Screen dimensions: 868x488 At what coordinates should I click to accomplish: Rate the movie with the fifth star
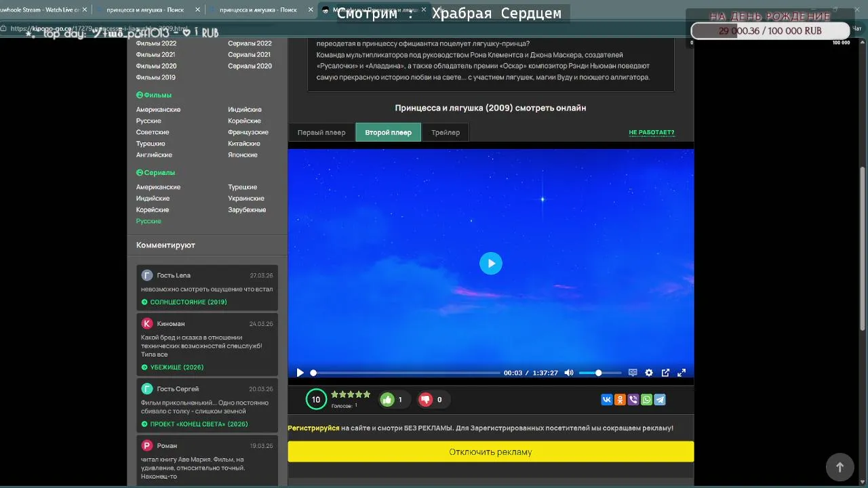point(367,394)
